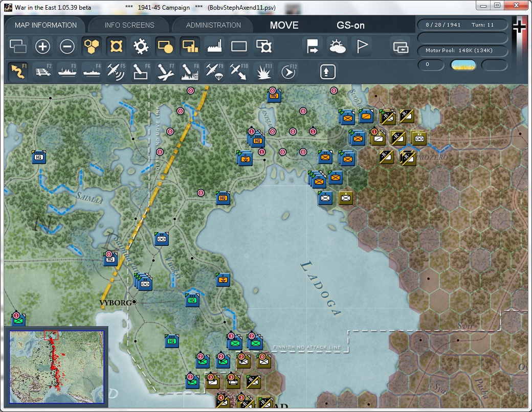Screen dimensions: 532x412
Task: Select the blue XX infantry counter near Vuoksi
Action: 162,239
